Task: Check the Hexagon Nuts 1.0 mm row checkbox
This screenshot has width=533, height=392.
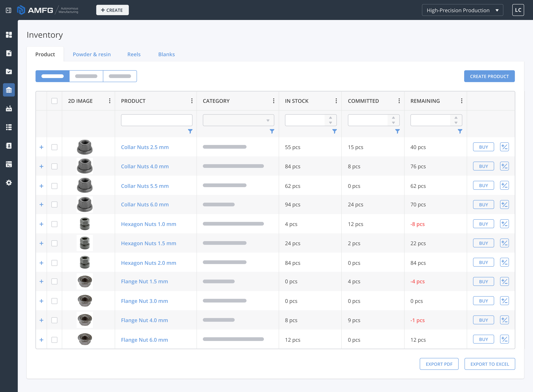Action: pyautogui.click(x=54, y=224)
